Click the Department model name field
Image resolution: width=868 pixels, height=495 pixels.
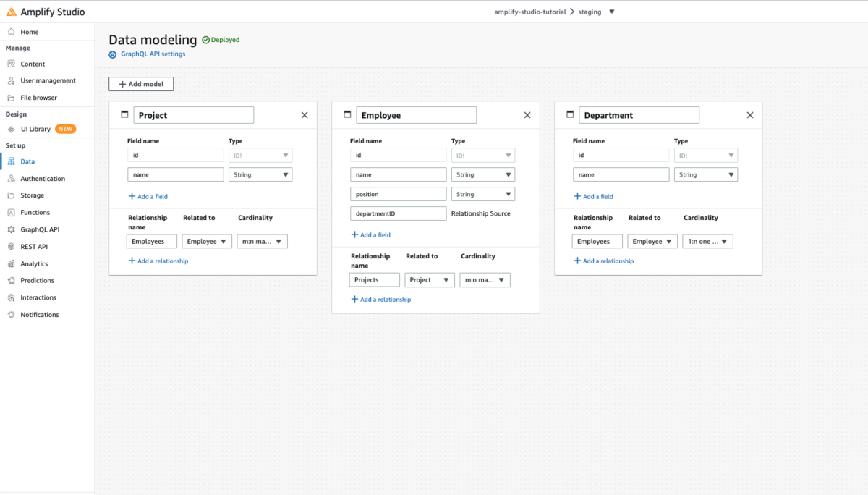coord(639,115)
